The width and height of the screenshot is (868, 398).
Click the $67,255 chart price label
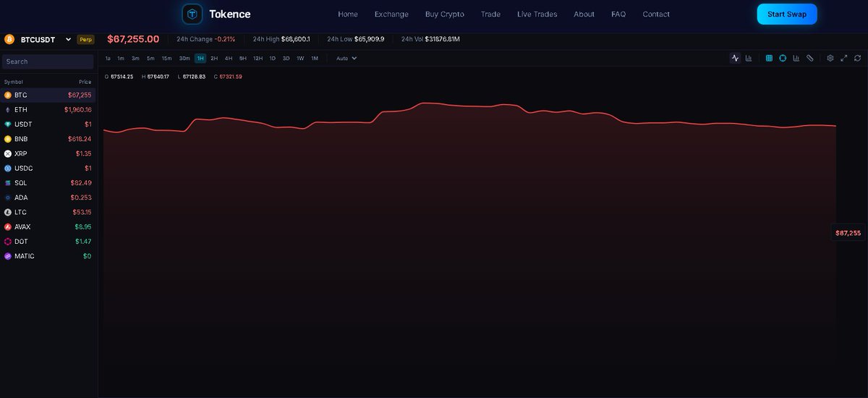pyautogui.click(x=848, y=233)
